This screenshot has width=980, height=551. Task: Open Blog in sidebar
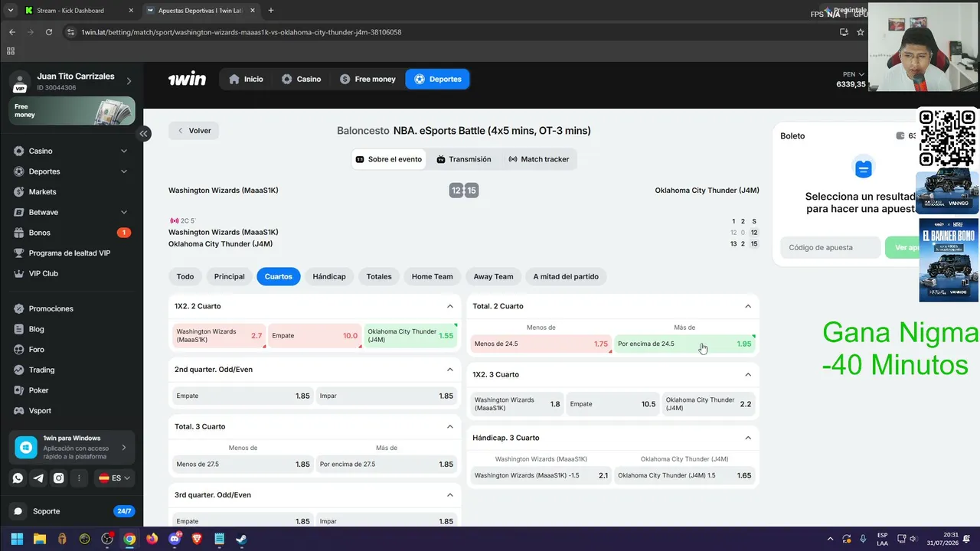(71, 329)
